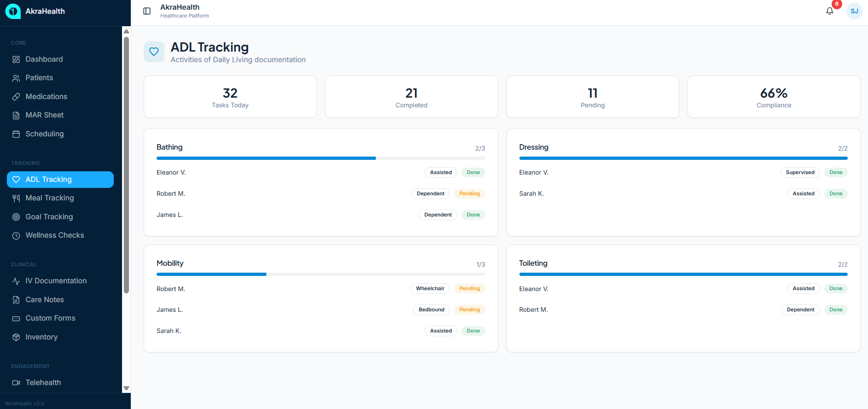Click the Toileting progress bar
This screenshot has width=868, height=409.
pos(683,274)
